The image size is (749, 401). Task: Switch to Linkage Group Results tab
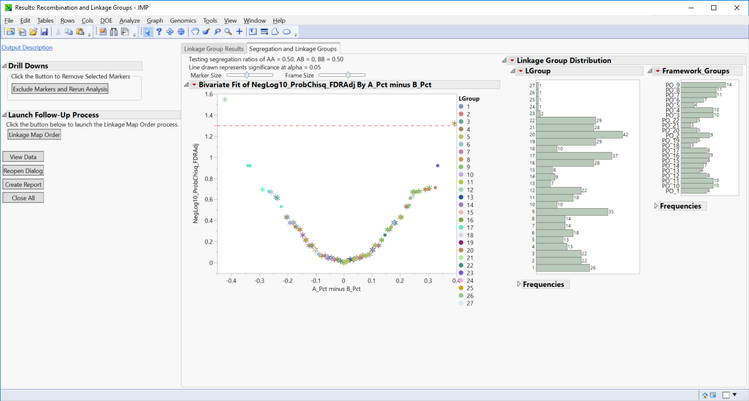[x=213, y=48]
